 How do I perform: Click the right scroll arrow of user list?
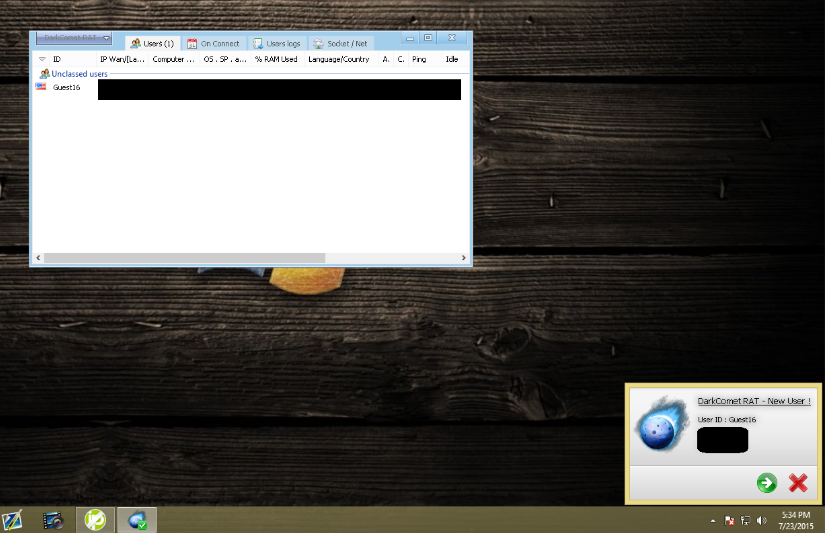(464, 258)
